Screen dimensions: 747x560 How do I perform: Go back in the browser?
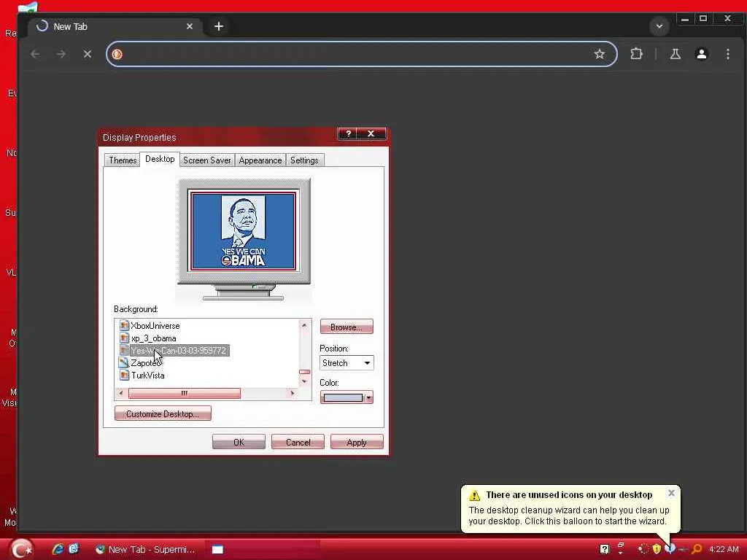tap(35, 54)
